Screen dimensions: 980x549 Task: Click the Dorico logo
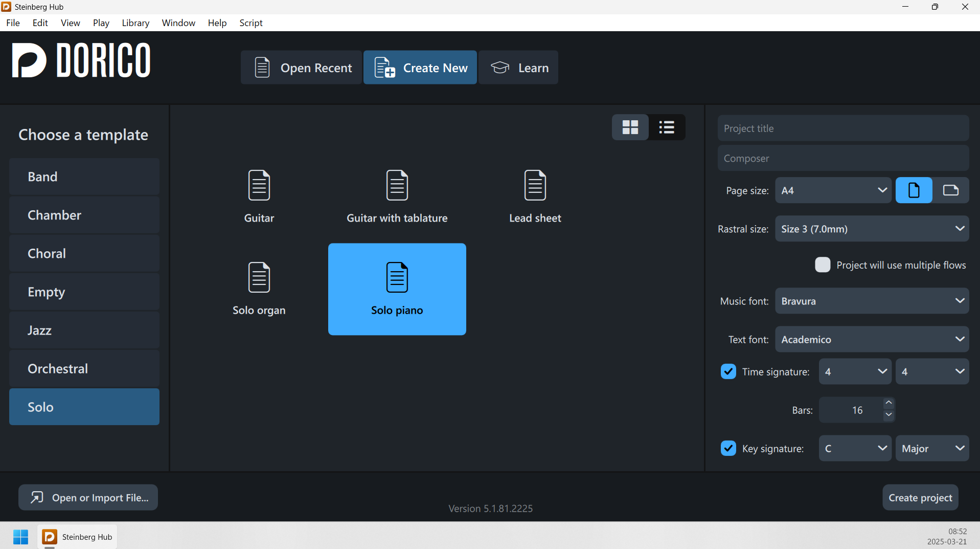point(81,60)
